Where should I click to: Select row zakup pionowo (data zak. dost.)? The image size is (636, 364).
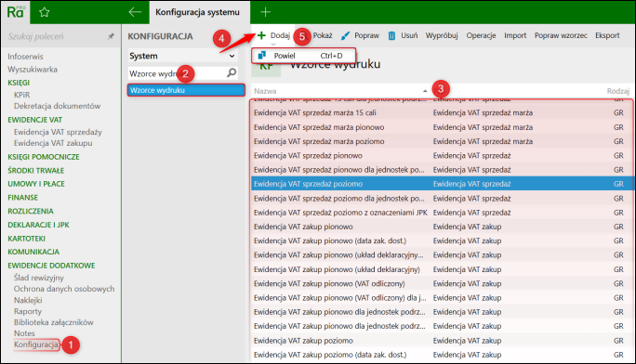[442, 240]
